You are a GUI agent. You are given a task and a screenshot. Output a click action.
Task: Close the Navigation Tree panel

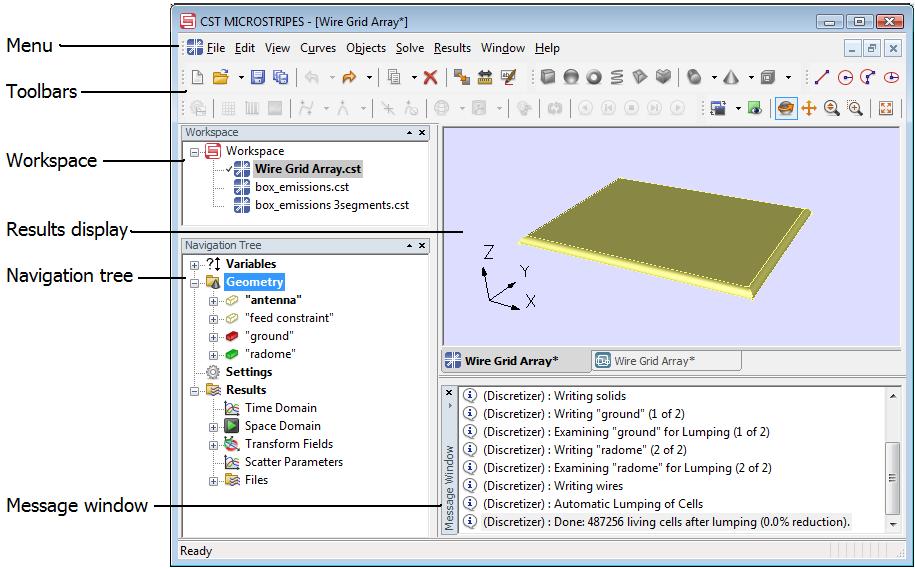coord(422,246)
